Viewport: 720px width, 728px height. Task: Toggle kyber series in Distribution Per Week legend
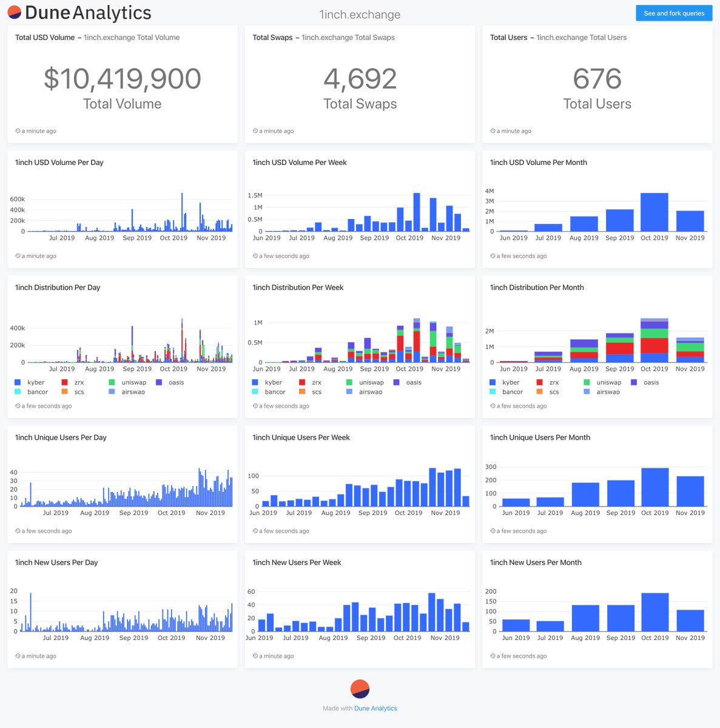point(267,382)
